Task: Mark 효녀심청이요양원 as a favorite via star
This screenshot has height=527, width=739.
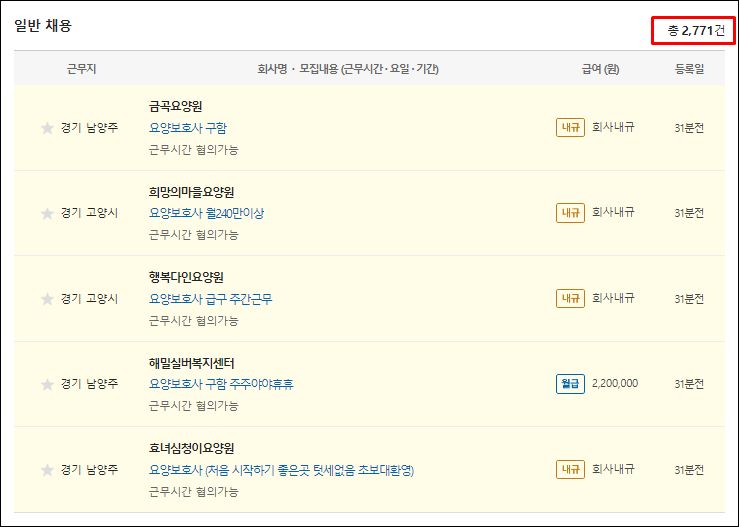Action: (x=46, y=470)
